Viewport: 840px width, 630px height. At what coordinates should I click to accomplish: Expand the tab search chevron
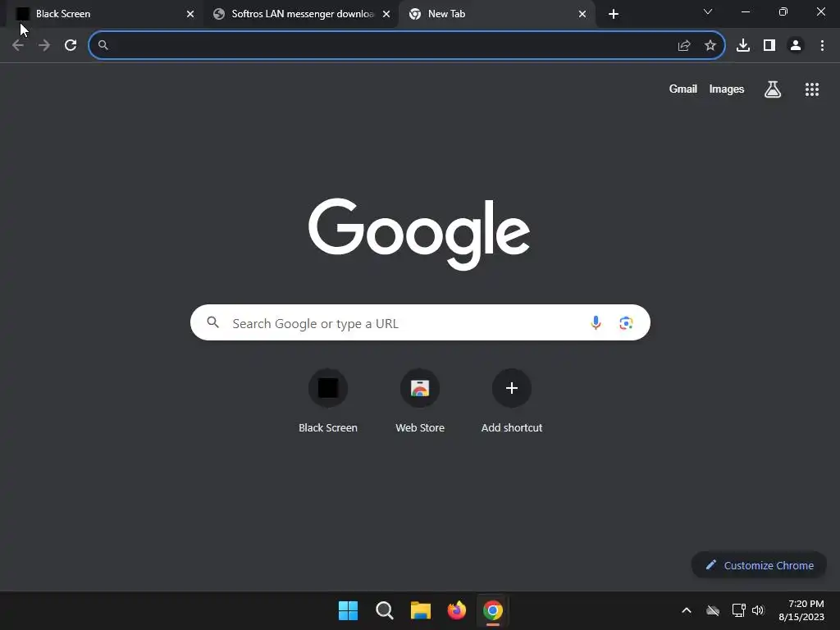(708, 11)
